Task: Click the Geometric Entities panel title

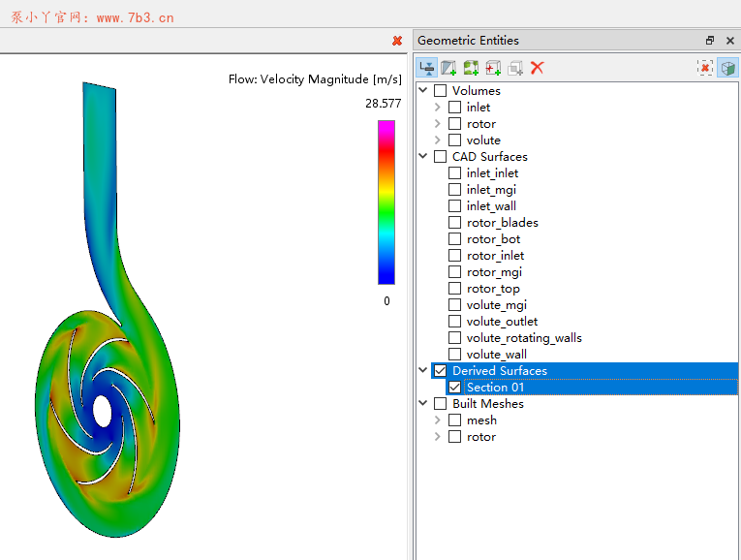Action: coord(468,41)
